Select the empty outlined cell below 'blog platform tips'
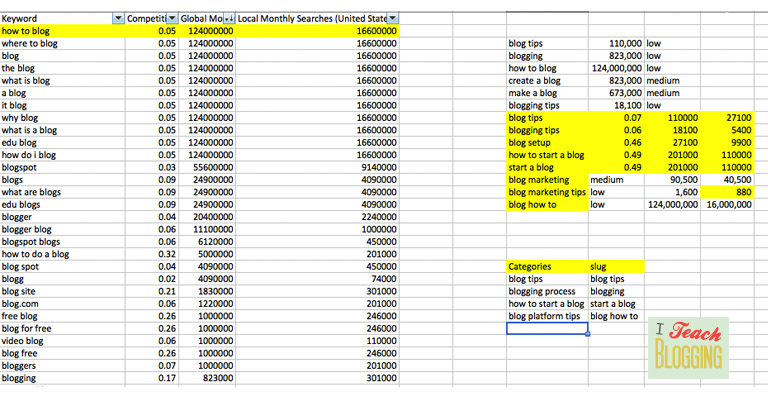Image resolution: width=768 pixels, height=400 pixels. 546,329
